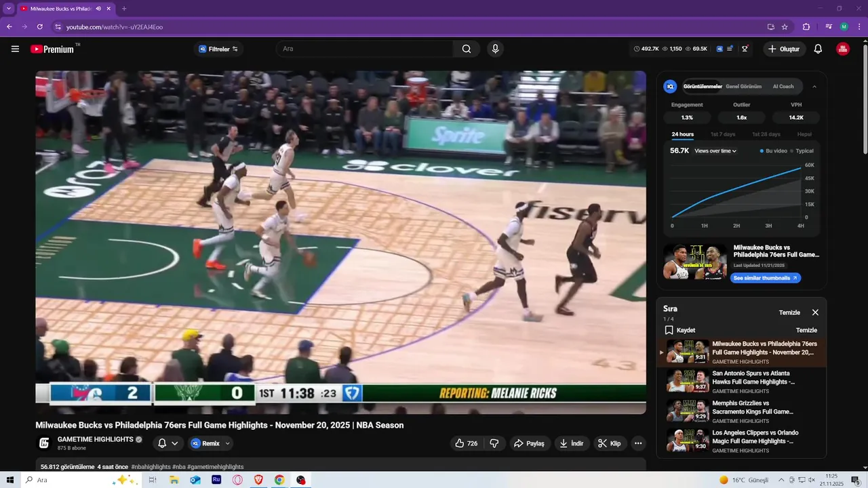Open the notifications bell in YouTube header
Image resolution: width=868 pixels, height=488 pixels.
pyautogui.click(x=818, y=49)
